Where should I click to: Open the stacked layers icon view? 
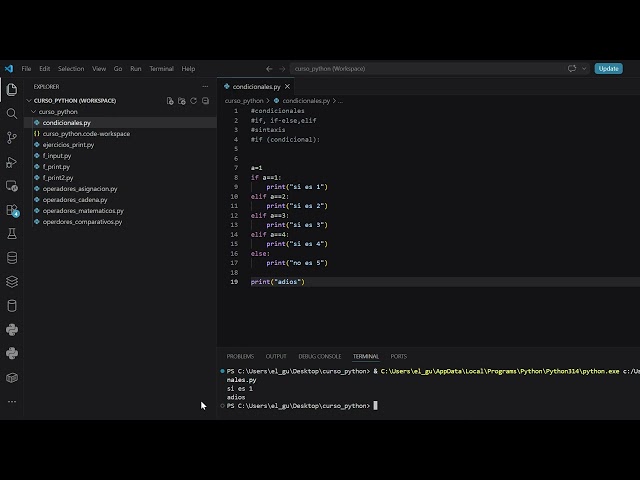pos(12,282)
